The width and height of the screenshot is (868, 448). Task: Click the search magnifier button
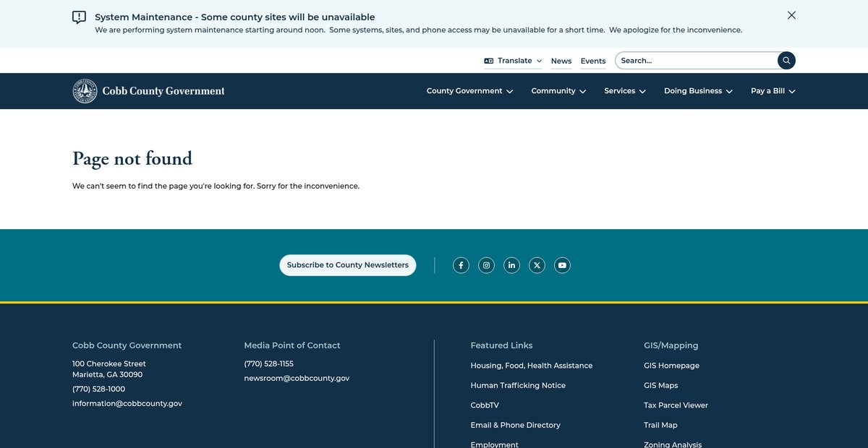click(x=786, y=61)
